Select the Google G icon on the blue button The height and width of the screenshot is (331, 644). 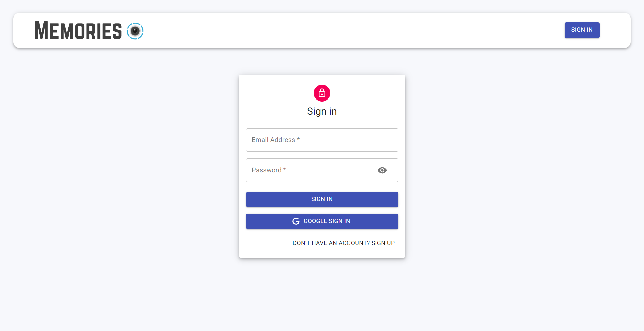click(296, 221)
